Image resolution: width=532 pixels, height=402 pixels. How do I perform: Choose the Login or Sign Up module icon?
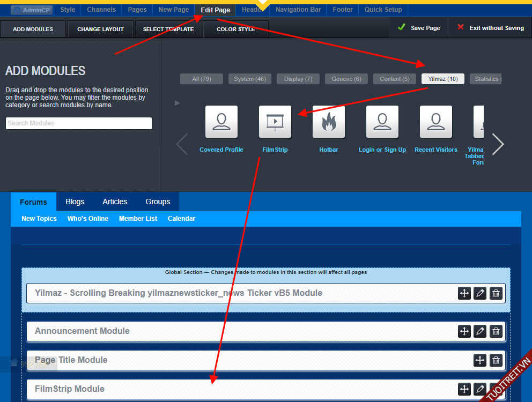click(x=382, y=122)
